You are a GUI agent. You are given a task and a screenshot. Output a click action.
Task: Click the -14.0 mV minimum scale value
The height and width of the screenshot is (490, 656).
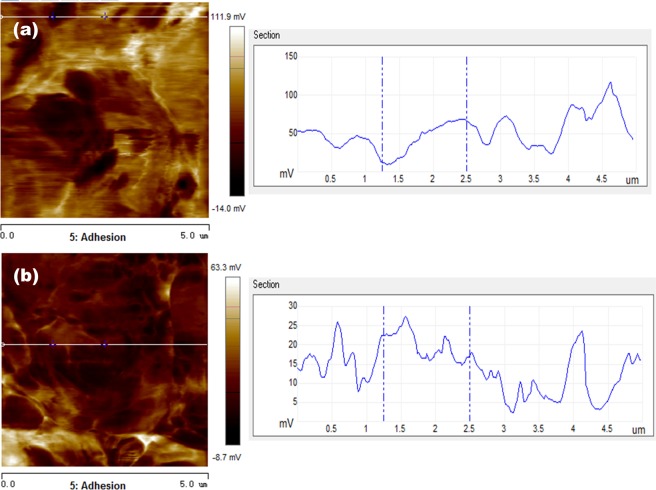(227, 208)
